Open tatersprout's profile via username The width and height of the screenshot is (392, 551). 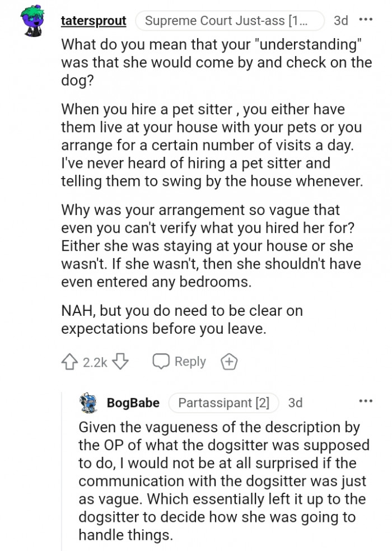coord(94,21)
